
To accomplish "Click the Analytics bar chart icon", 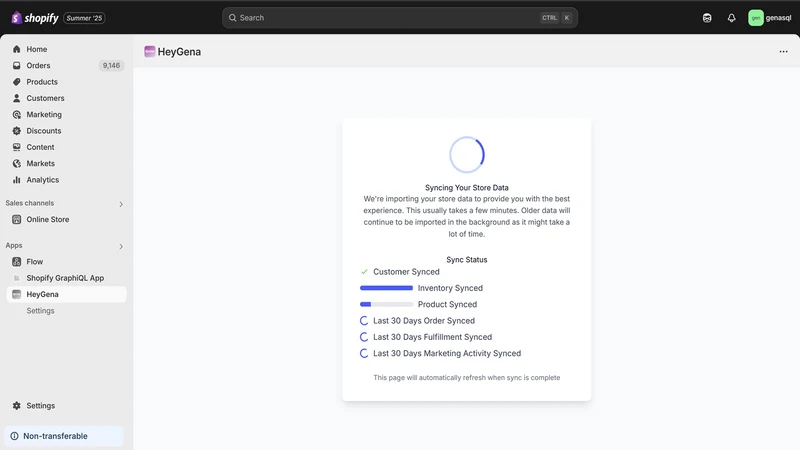I will click(16, 180).
